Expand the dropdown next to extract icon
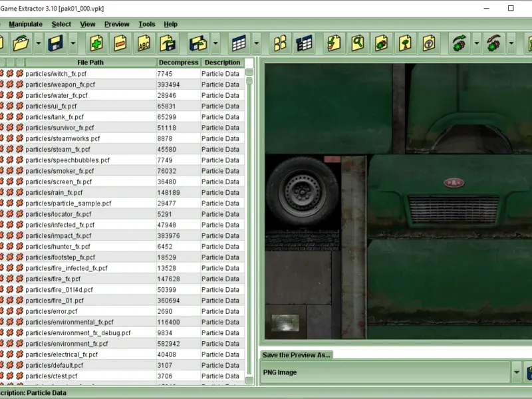Screen dimensions: 532x399 click(x=215, y=43)
